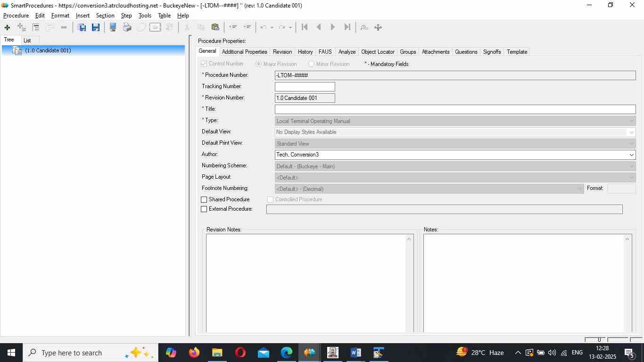Open Microsoft Word from taskbar

[x=356, y=353]
